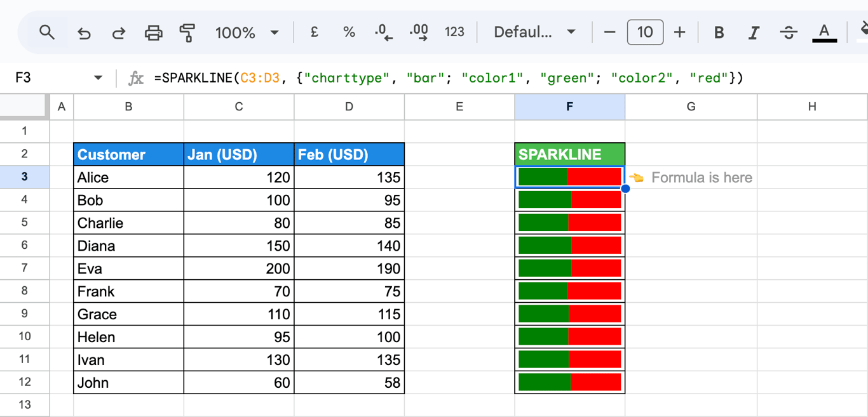Select column C header
This screenshot has width=868, height=417.
pyautogui.click(x=239, y=107)
